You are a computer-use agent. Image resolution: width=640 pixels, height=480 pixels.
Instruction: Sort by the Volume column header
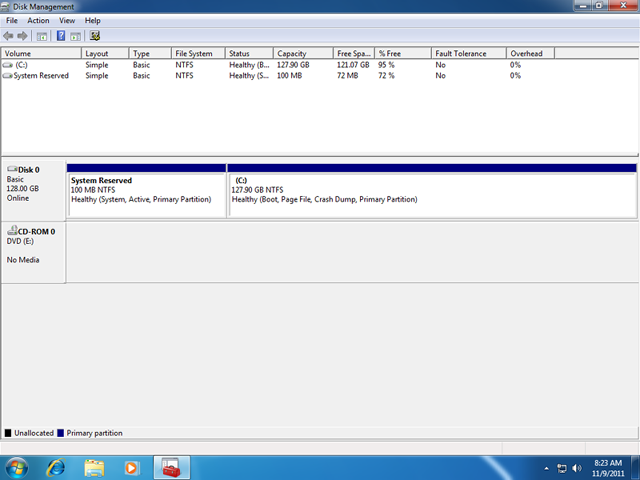coord(41,53)
